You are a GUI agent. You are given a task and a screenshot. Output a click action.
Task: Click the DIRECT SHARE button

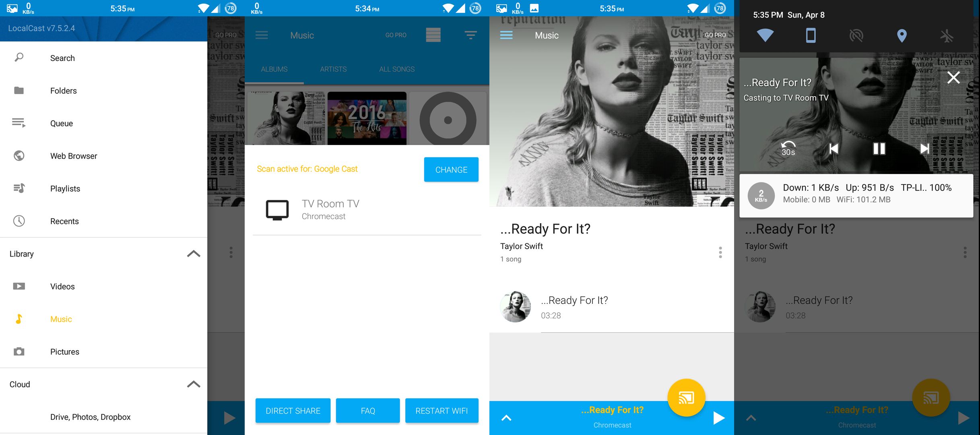pyautogui.click(x=293, y=411)
